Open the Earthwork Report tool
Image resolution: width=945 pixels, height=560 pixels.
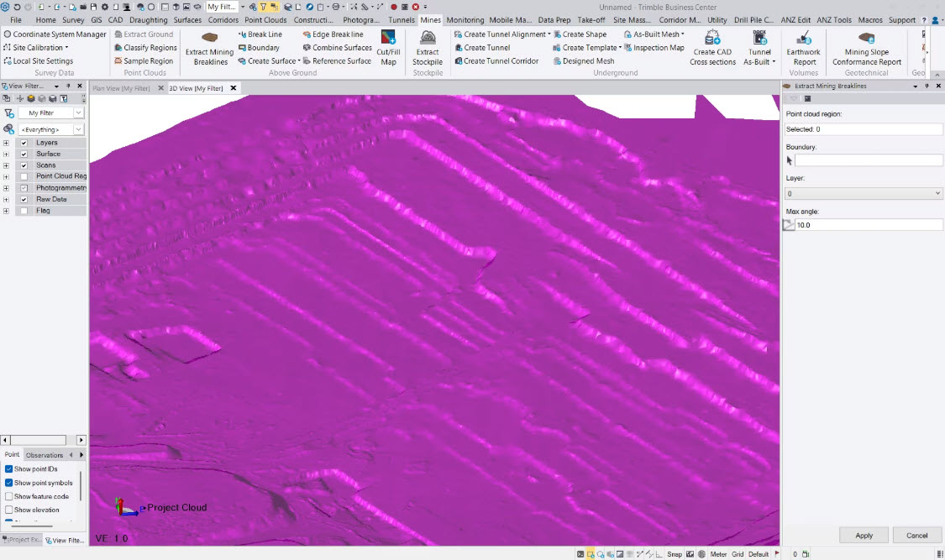[x=803, y=48]
